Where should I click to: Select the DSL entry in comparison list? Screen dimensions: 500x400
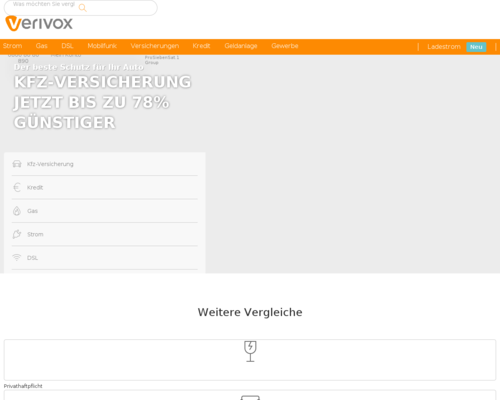coord(32,258)
